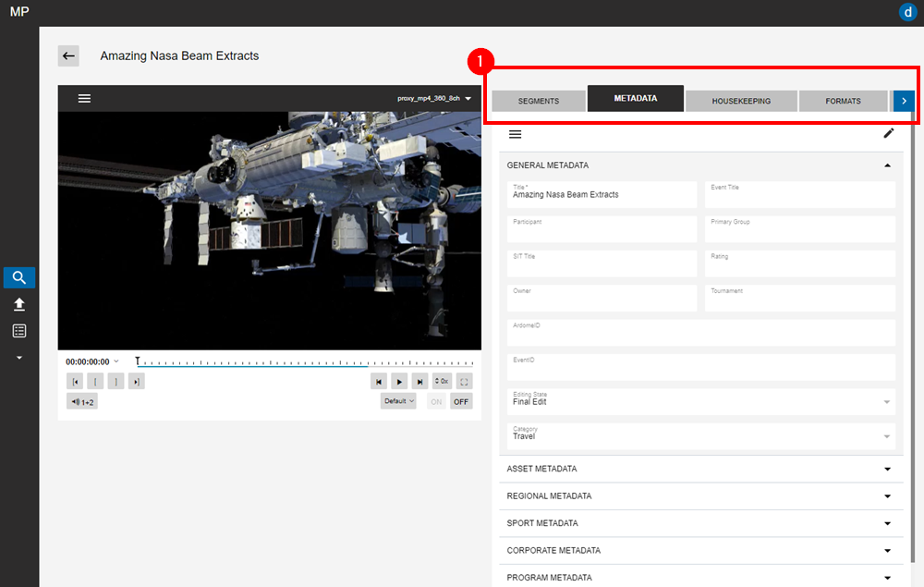
Task: Click on the video timeline ruler
Action: (305, 362)
